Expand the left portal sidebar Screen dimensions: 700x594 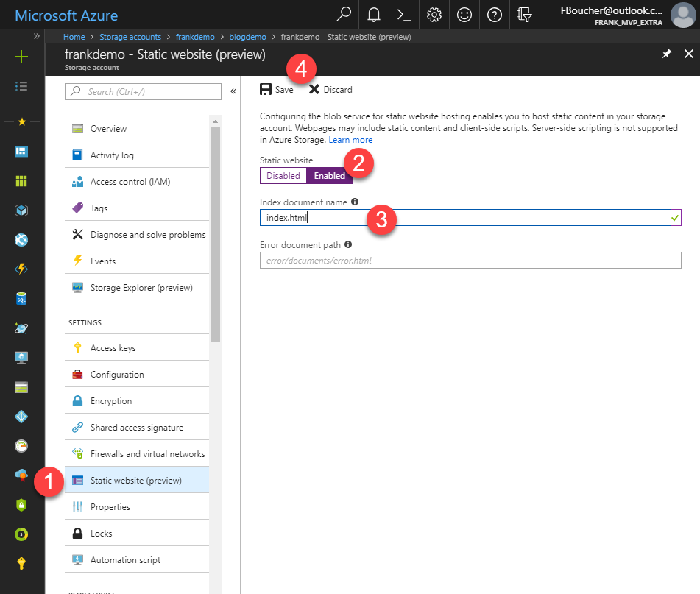[x=37, y=36]
